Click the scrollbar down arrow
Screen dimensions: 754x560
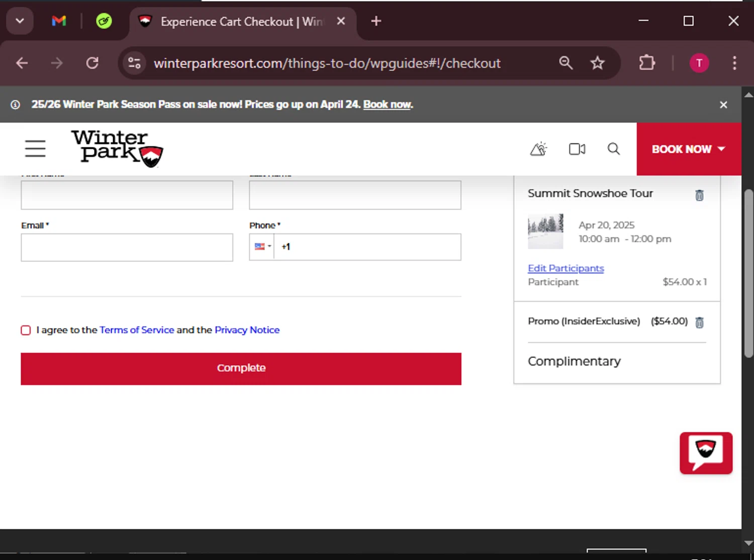click(x=748, y=543)
